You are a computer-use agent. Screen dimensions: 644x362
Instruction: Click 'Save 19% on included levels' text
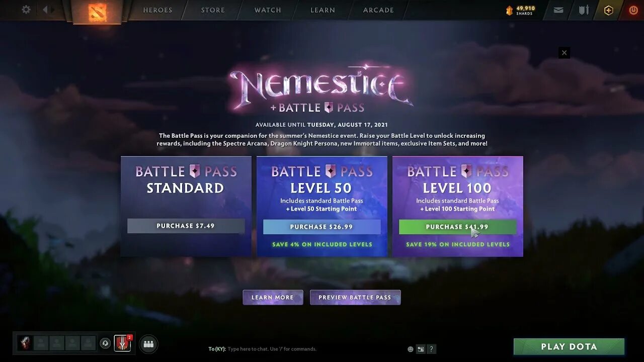click(x=458, y=244)
